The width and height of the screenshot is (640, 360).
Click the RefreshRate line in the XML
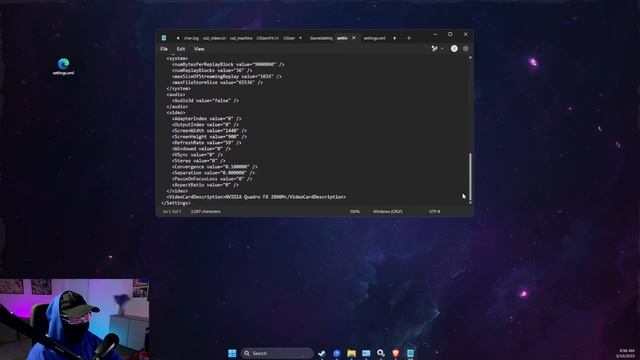pos(206,143)
